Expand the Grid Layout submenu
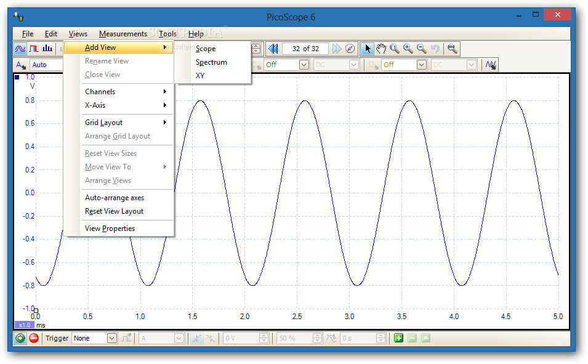The height and width of the screenshot is (364, 588). [118, 123]
